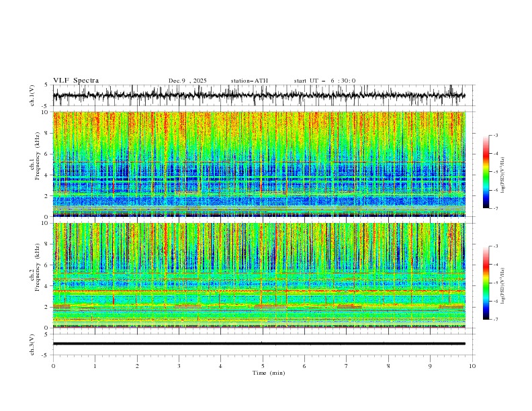Click time axis tick label "3"
The image size is (532, 411).
click(179, 366)
